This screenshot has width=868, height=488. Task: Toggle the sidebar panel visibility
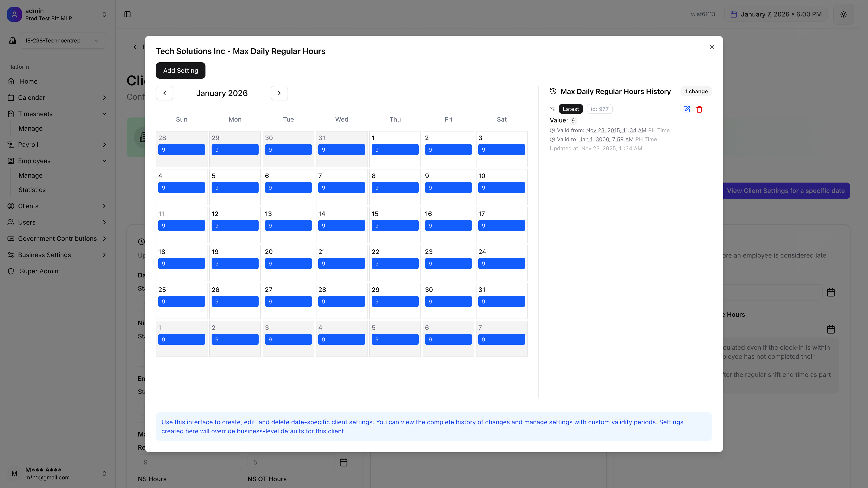click(x=128, y=14)
